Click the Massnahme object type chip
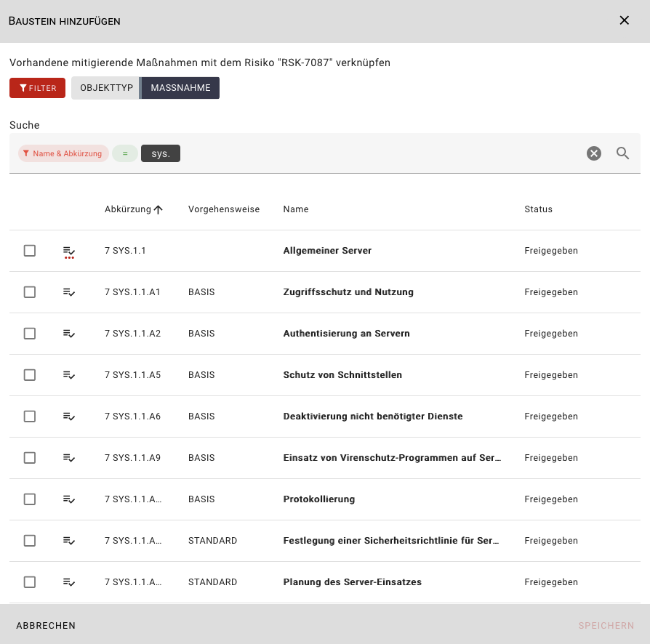The height and width of the screenshot is (644, 650). click(x=180, y=88)
